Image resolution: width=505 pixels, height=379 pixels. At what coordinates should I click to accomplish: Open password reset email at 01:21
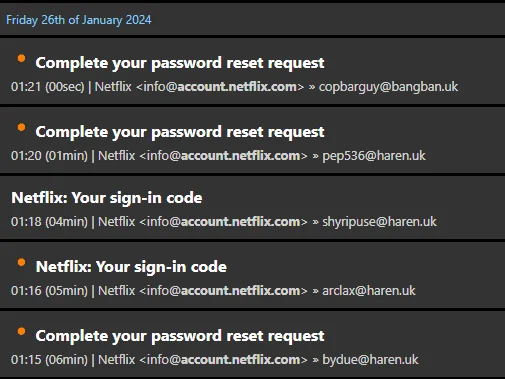coord(252,71)
